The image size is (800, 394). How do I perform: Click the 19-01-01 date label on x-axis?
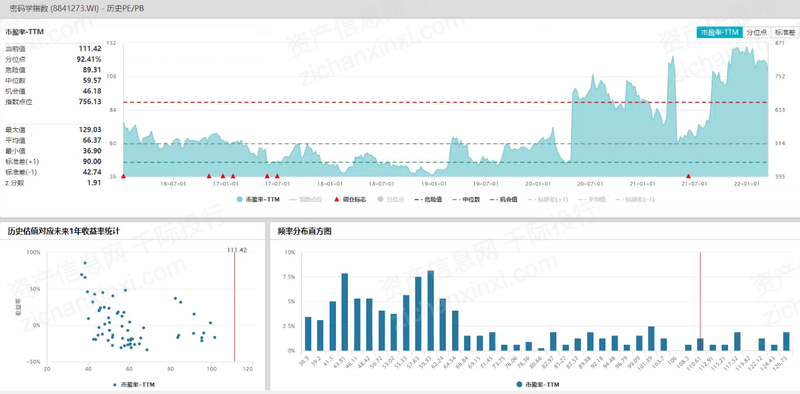coord(433,183)
